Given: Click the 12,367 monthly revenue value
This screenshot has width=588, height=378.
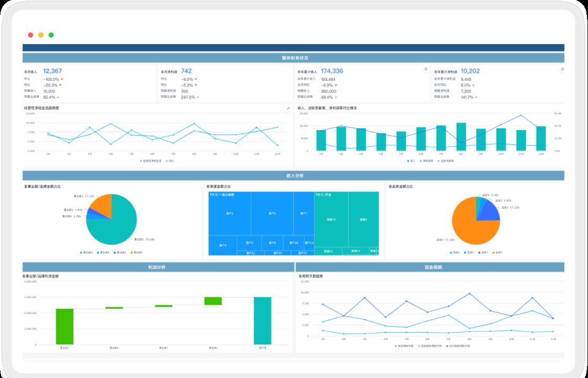Looking at the screenshot, I should pyautogui.click(x=52, y=71).
